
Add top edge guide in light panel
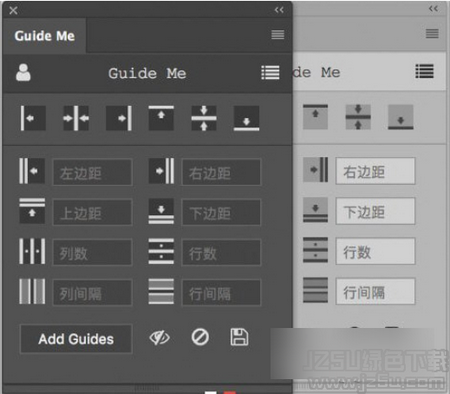pyautogui.click(x=315, y=117)
